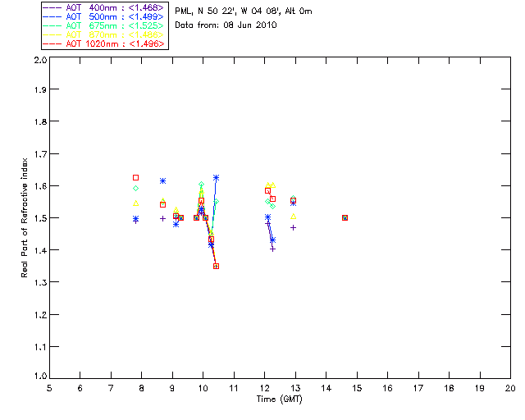Click the 1.7 y-axis tick label

(40, 154)
